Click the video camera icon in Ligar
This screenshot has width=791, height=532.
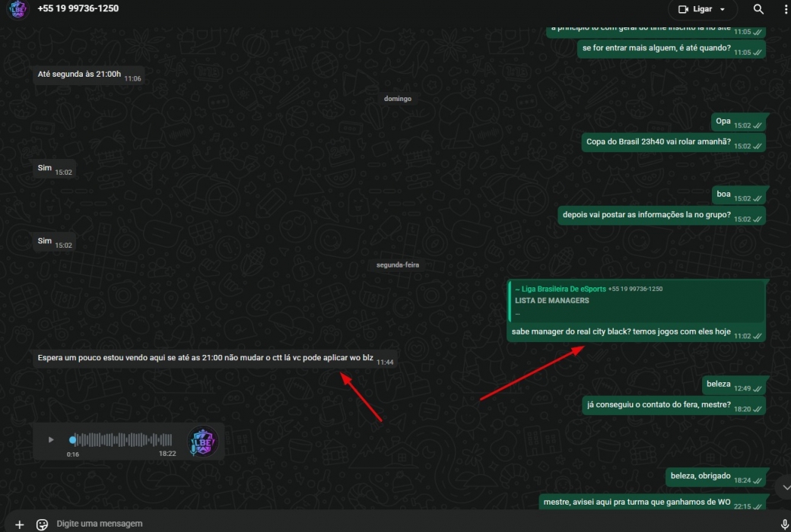click(x=682, y=9)
